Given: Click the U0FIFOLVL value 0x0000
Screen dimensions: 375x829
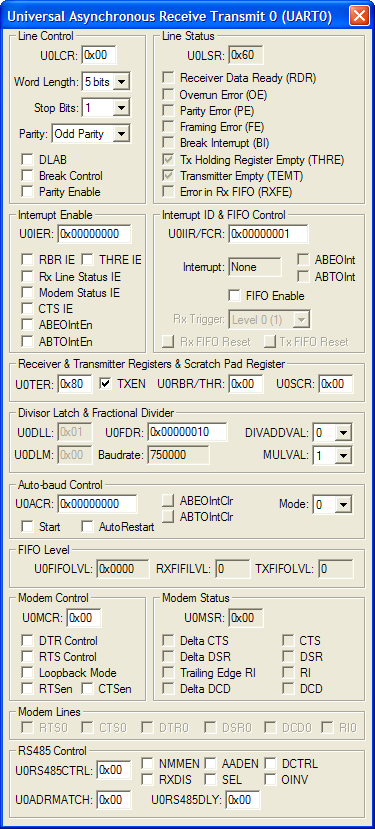Looking at the screenshot, I should 123,569.
